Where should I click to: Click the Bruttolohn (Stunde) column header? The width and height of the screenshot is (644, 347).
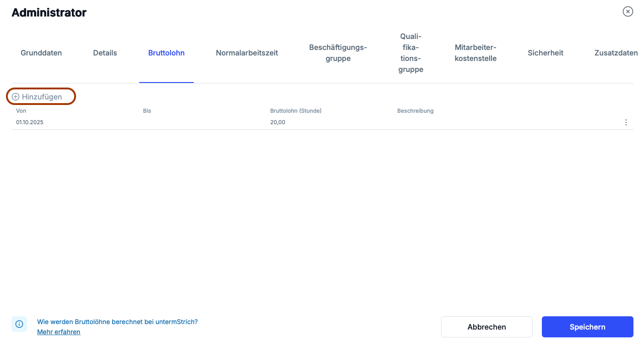tap(295, 111)
